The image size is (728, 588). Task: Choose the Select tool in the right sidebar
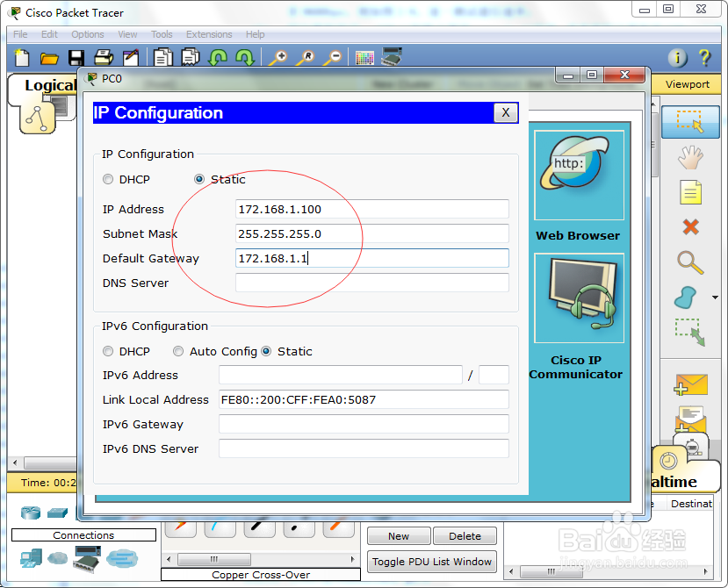point(690,122)
